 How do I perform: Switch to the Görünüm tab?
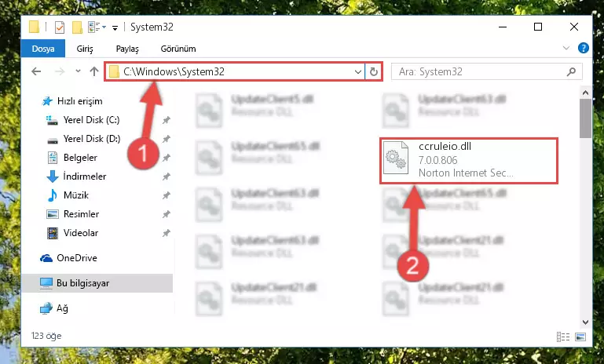[178, 49]
